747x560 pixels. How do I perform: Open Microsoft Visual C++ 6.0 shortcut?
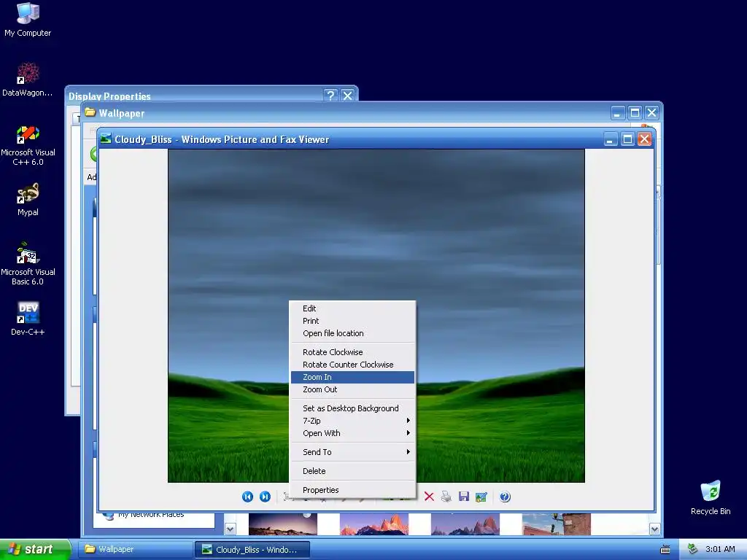[28, 145]
